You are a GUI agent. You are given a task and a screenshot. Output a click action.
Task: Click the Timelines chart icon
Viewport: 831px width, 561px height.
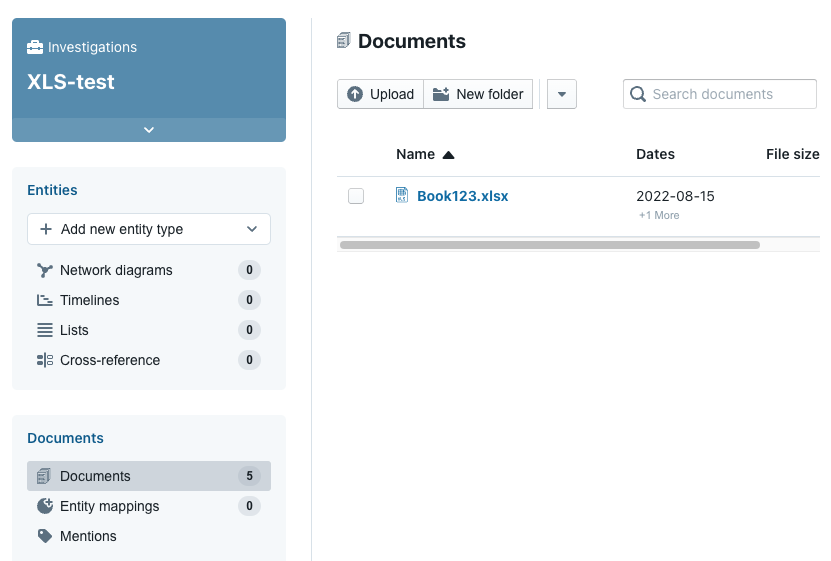(45, 300)
